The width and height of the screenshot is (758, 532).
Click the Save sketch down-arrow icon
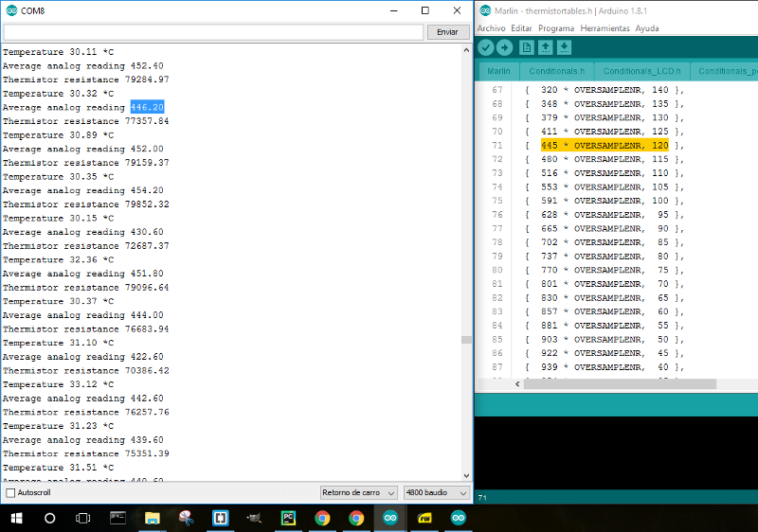point(564,47)
